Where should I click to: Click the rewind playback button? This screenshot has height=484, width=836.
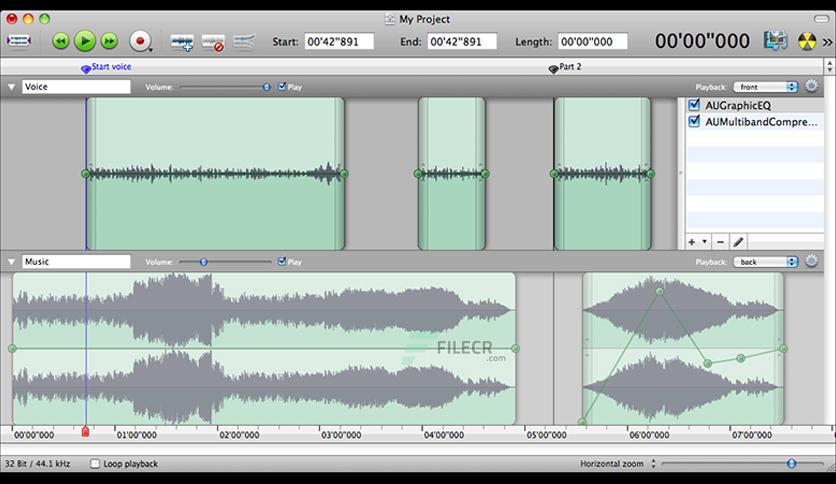click(60, 41)
